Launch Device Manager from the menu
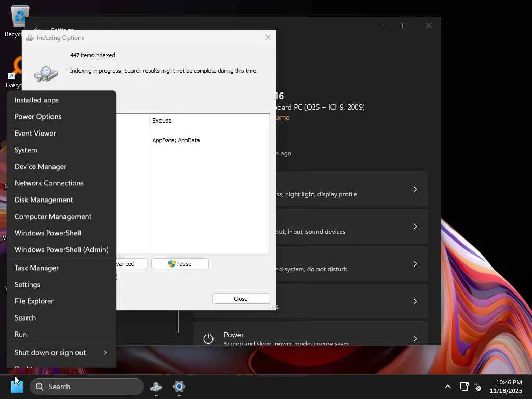Image resolution: width=532 pixels, height=399 pixels. point(61,167)
